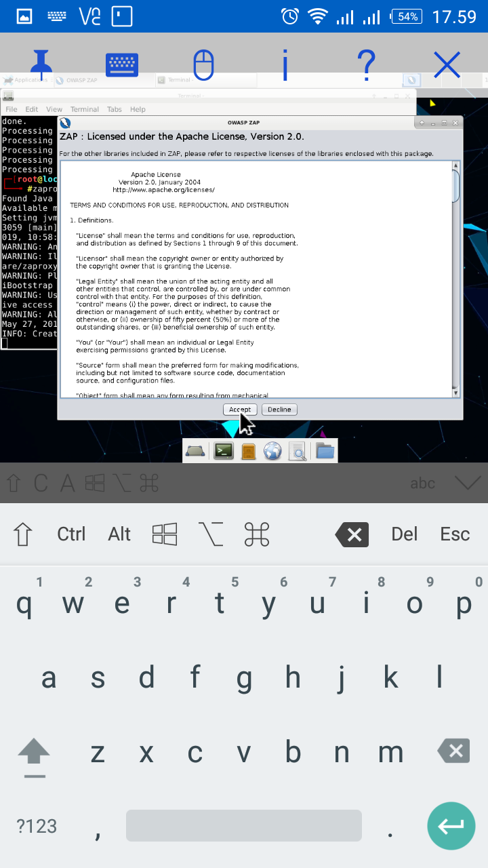Viewport: 488px width, 868px height.
Task: Accept the Apache license
Action: point(240,410)
